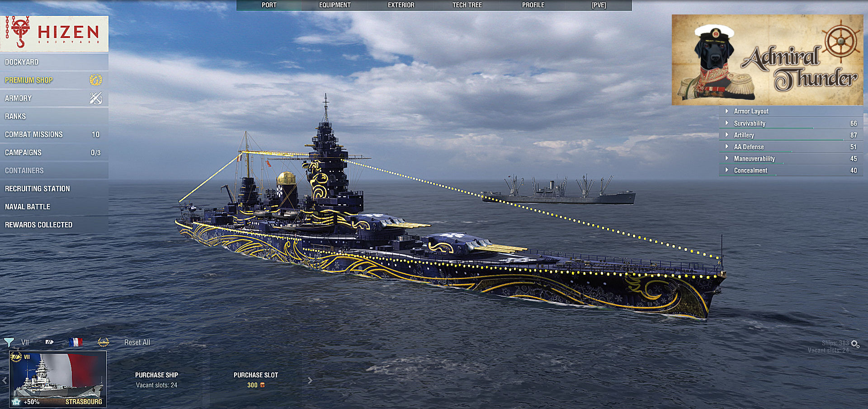Image resolution: width=868 pixels, height=409 pixels.
Task: Switch to the Tech Tree tab
Action: 467,5
